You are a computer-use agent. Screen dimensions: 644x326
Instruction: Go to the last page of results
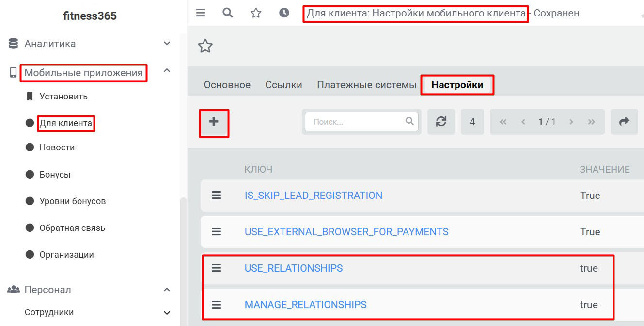(591, 122)
